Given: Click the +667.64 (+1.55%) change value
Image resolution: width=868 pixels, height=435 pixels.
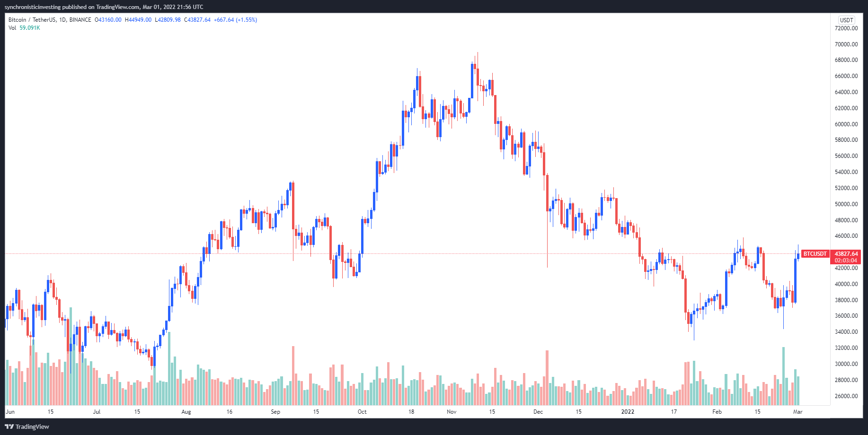Looking at the screenshot, I should click(x=235, y=20).
